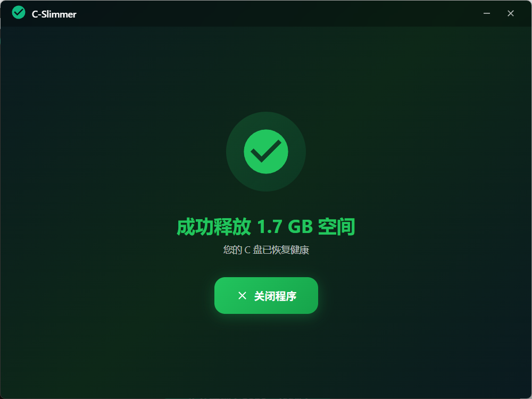Screen dimensions: 532x399
Task: Click the 空间 word ending the heading
Action: pos(337,227)
